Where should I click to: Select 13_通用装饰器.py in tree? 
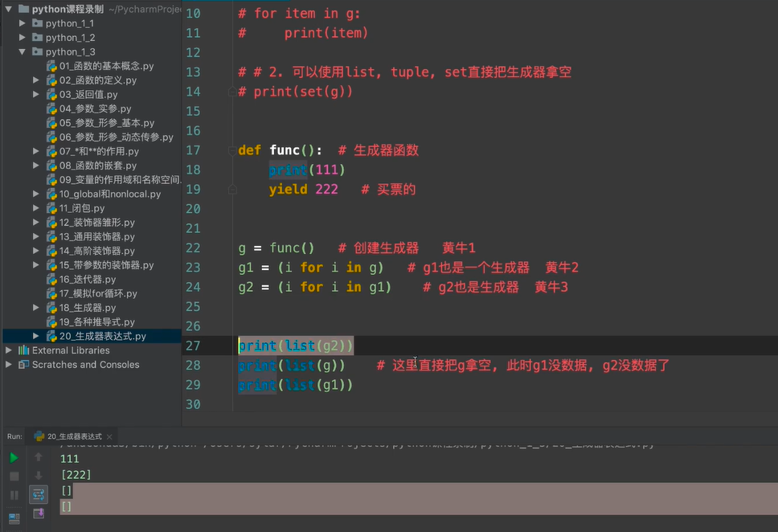(96, 237)
